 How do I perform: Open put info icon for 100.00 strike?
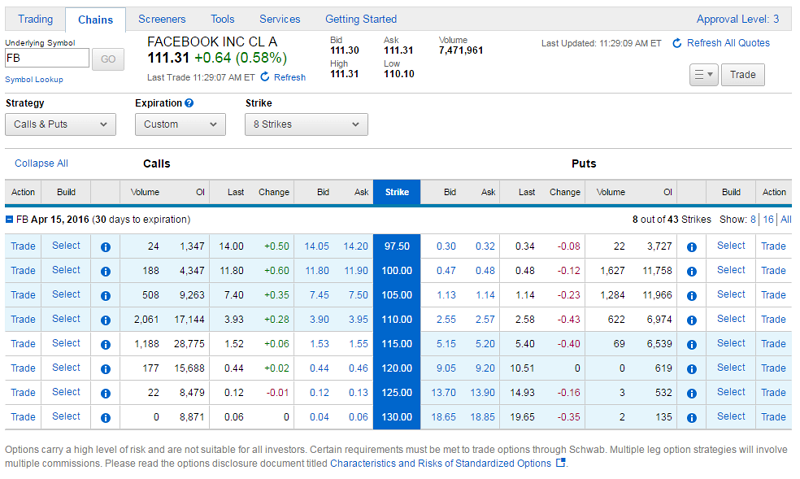coord(692,271)
